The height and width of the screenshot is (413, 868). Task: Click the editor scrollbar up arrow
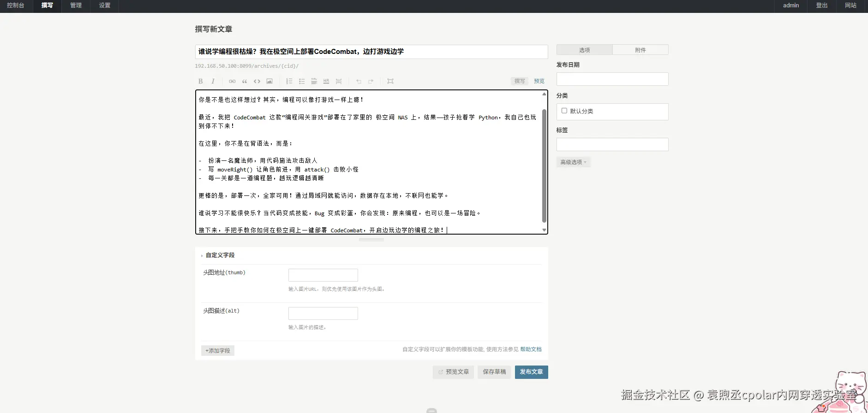(544, 94)
